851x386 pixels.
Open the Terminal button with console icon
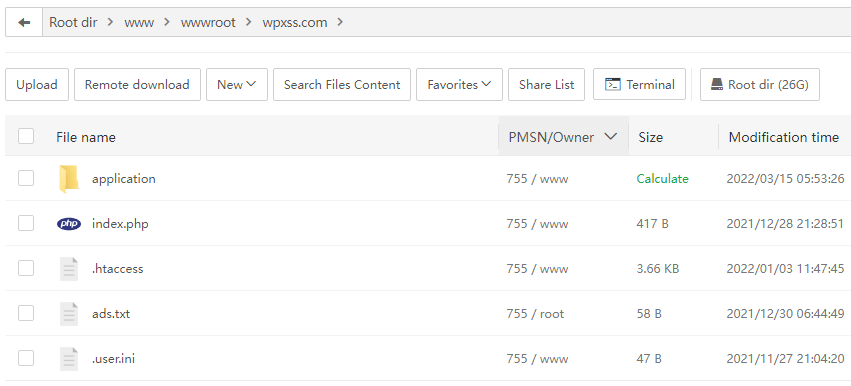click(x=639, y=85)
